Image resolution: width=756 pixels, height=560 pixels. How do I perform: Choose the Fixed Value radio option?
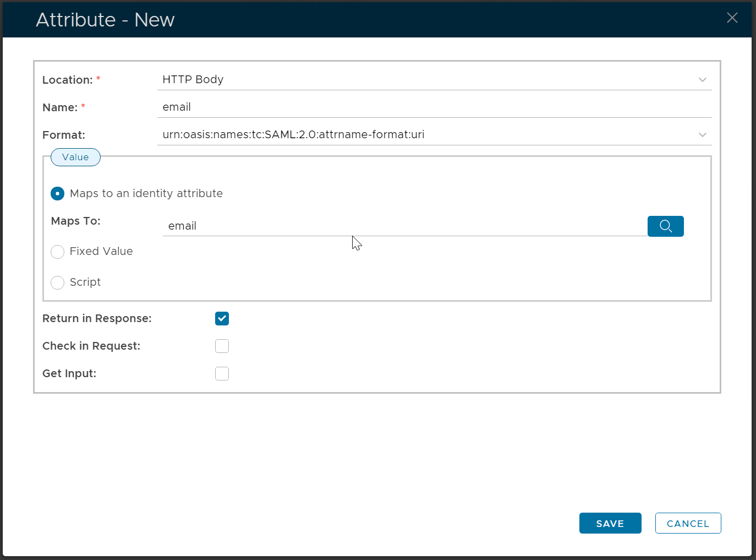(57, 252)
